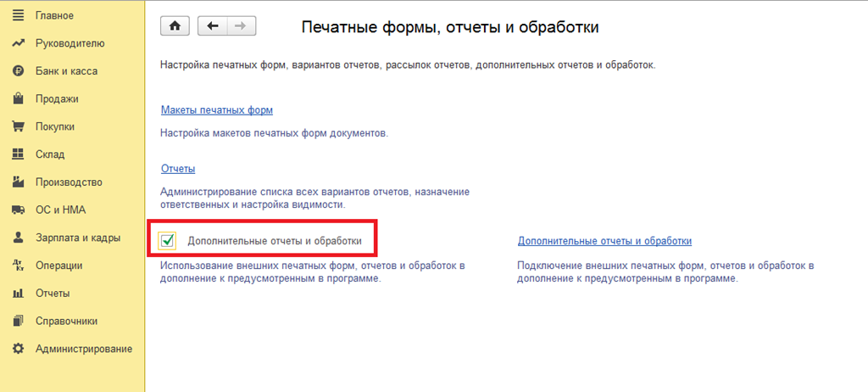Open the Главное section

tap(54, 15)
